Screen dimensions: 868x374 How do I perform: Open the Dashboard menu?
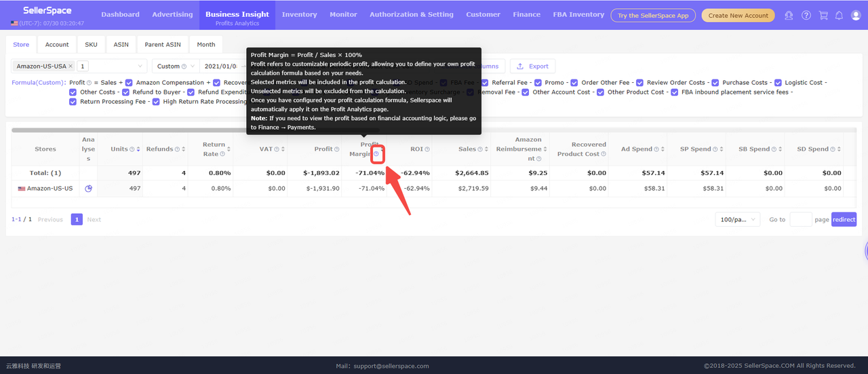pyautogui.click(x=121, y=14)
